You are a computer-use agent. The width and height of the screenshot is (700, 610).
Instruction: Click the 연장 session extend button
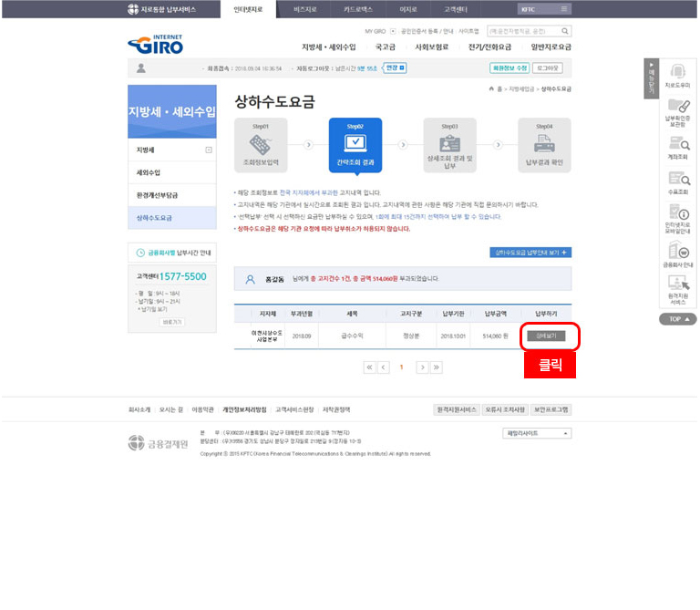[x=395, y=67]
